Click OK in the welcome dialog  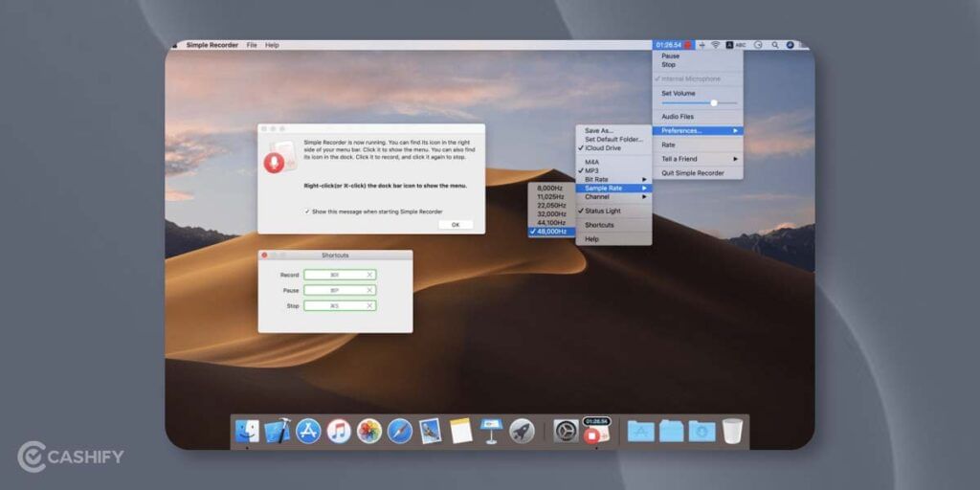[x=456, y=225]
